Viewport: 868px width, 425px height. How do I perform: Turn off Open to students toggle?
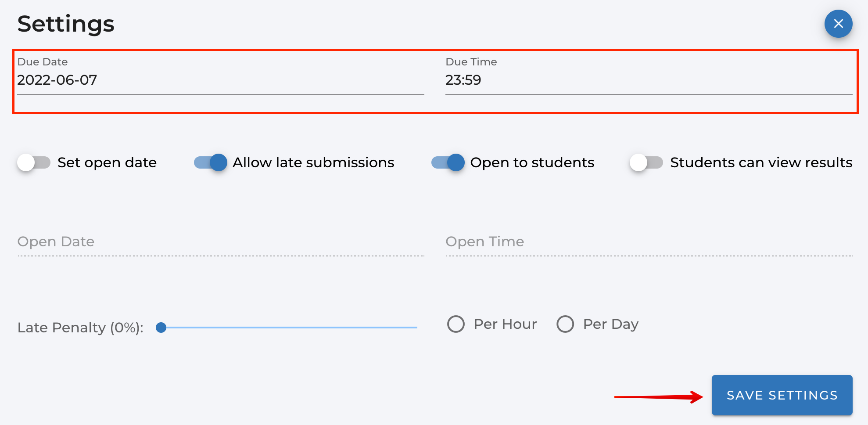pyautogui.click(x=448, y=162)
